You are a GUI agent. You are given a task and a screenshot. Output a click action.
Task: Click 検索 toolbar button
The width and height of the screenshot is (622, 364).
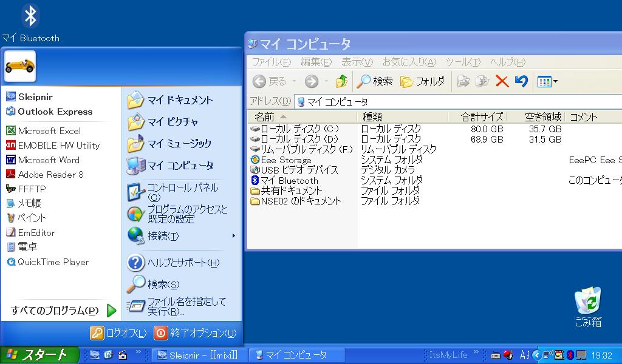tap(374, 81)
